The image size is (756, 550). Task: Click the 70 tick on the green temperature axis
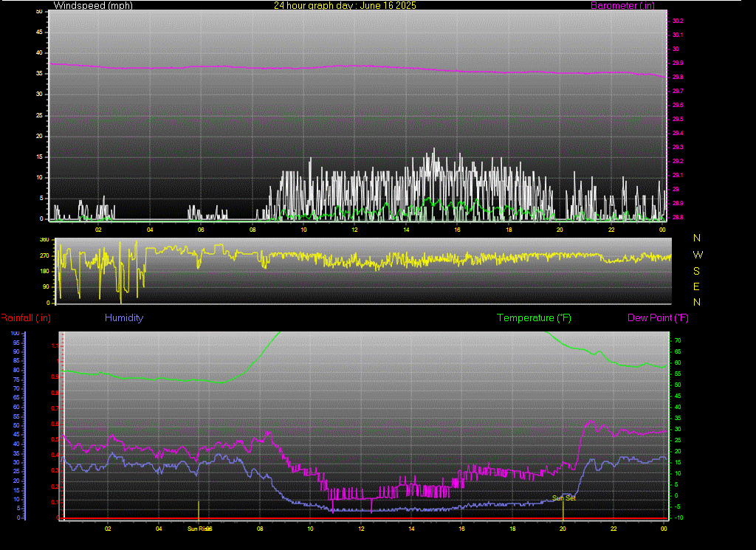click(678, 340)
